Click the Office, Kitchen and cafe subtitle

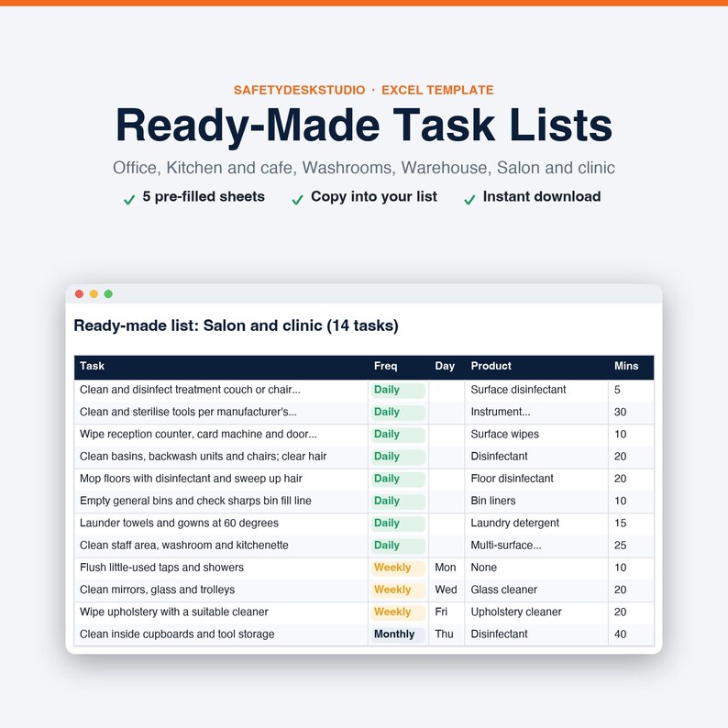coord(364,168)
